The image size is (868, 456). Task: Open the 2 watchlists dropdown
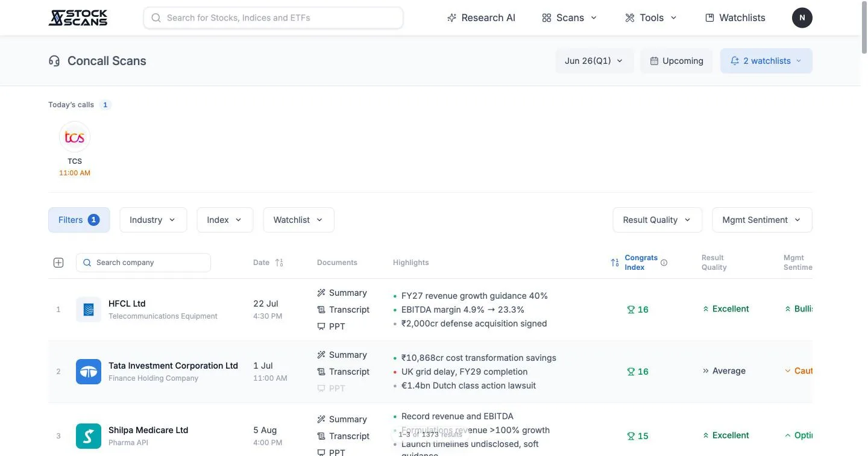point(766,61)
